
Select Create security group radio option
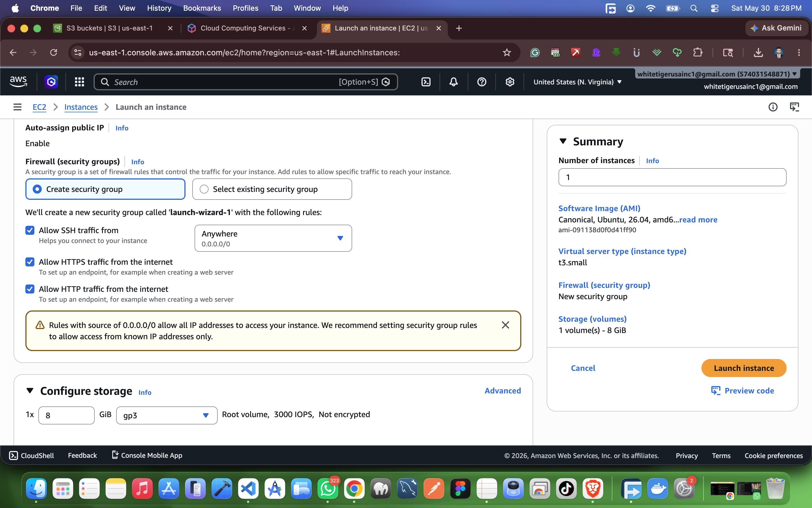point(105,189)
